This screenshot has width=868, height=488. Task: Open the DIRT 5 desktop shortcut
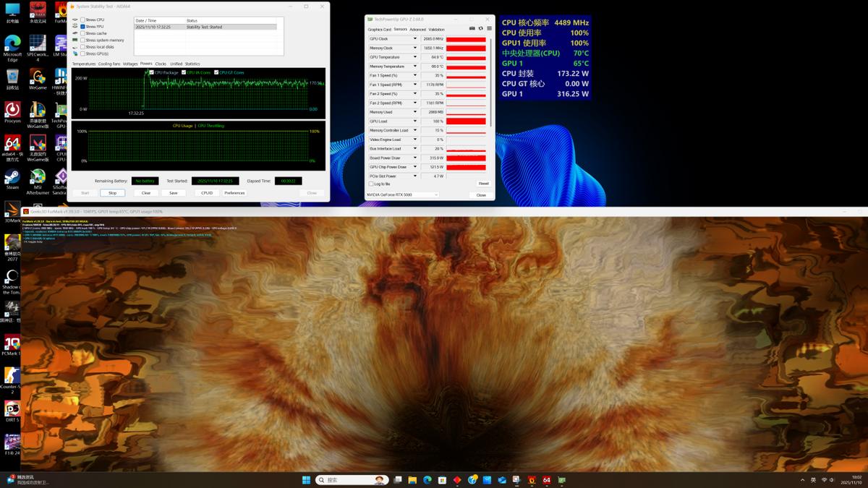coord(12,410)
